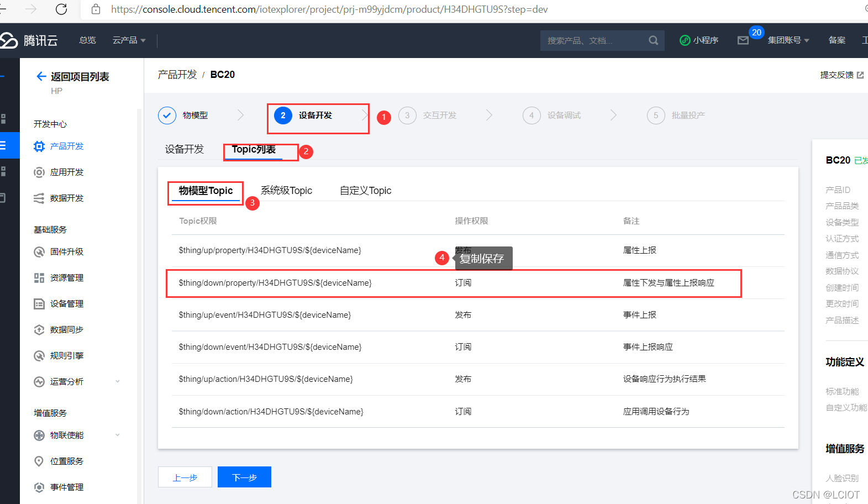This screenshot has width=868, height=504.
Task: Click the 上一步 button
Action: (x=185, y=477)
